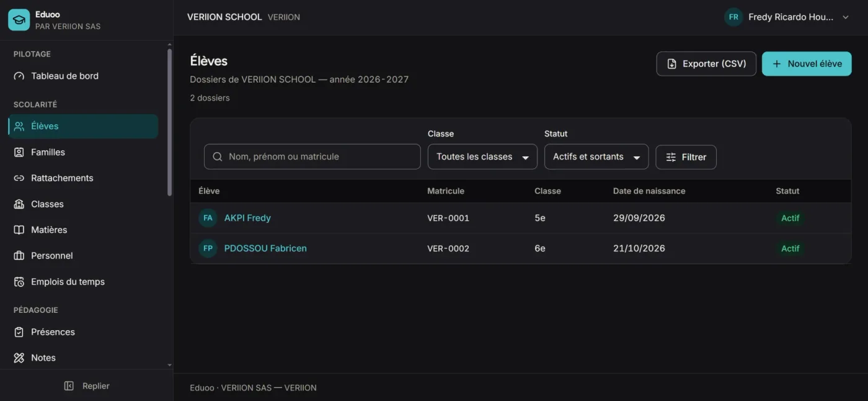Click the Notes pencil ruler icon
This screenshot has width=868, height=401.
(x=19, y=358)
